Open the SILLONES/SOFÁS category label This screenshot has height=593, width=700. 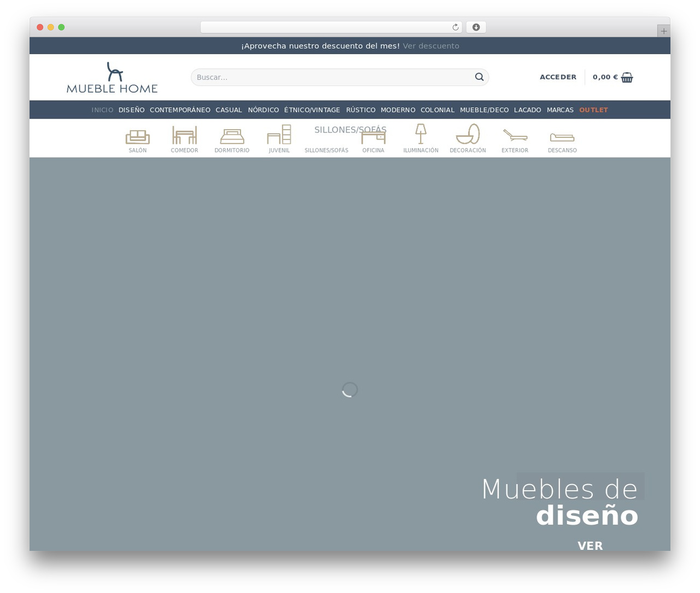(x=326, y=150)
